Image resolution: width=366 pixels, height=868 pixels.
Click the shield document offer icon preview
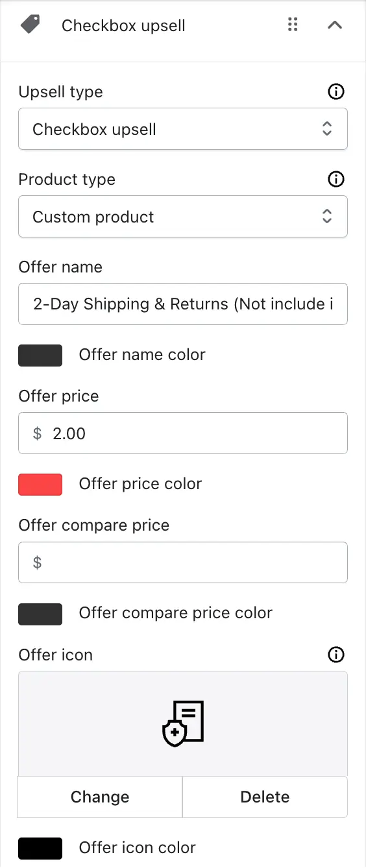[x=183, y=723]
